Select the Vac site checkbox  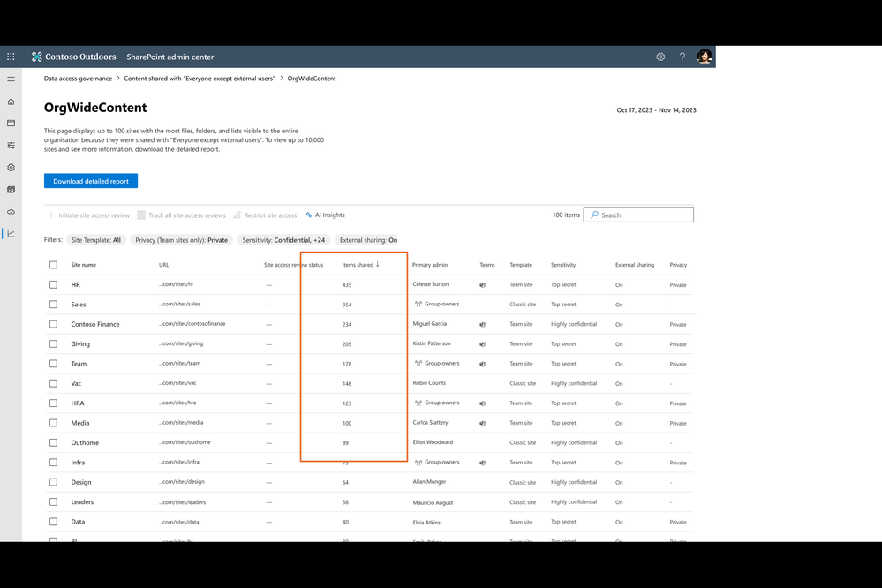point(54,383)
